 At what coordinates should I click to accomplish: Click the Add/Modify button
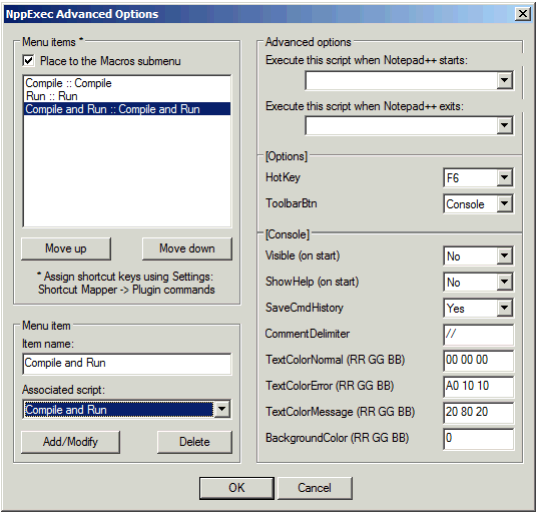tap(71, 442)
